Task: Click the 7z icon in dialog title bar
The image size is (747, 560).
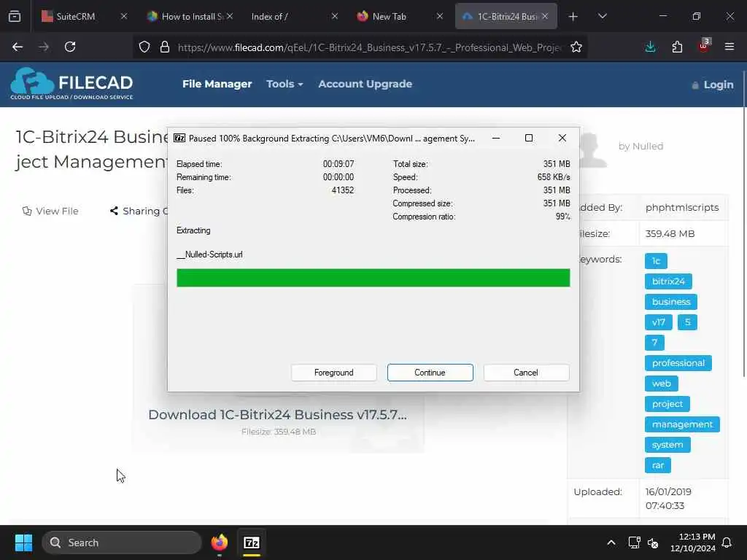Action: 179,138
